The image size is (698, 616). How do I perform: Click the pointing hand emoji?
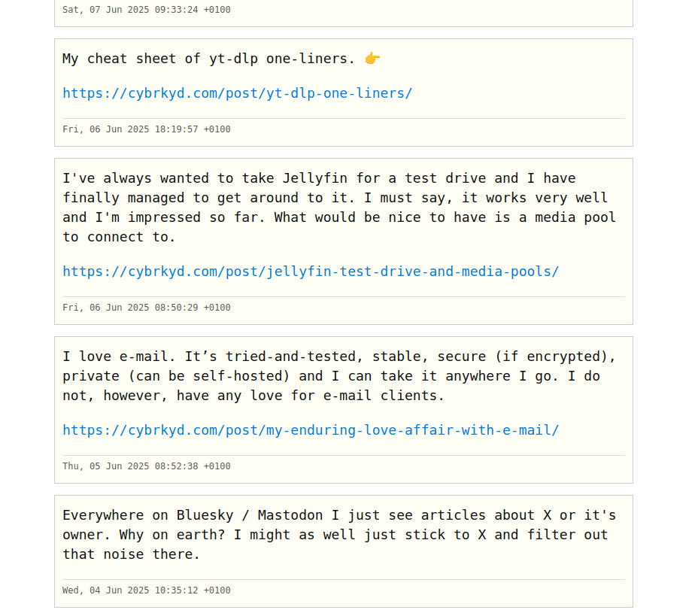pos(372,59)
